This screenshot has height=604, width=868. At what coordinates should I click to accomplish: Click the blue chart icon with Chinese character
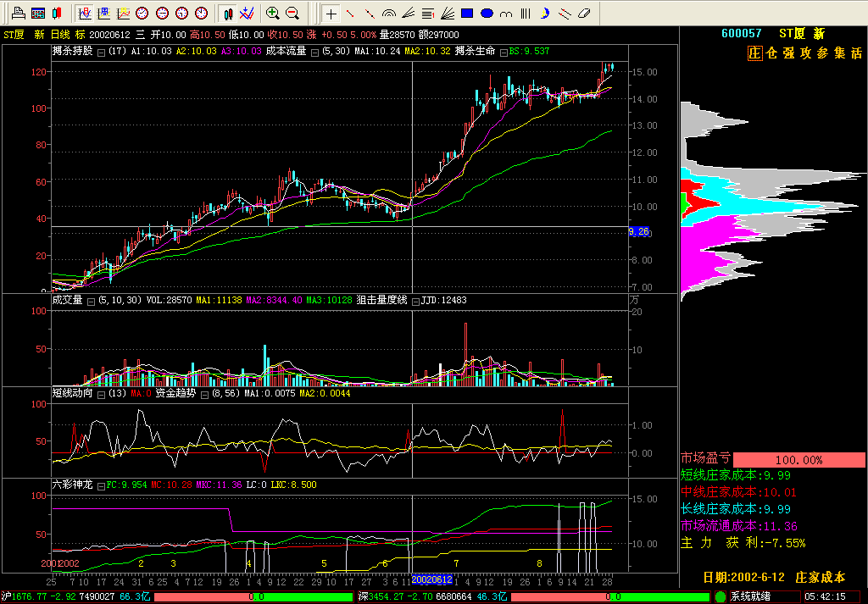tap(104, 13)
